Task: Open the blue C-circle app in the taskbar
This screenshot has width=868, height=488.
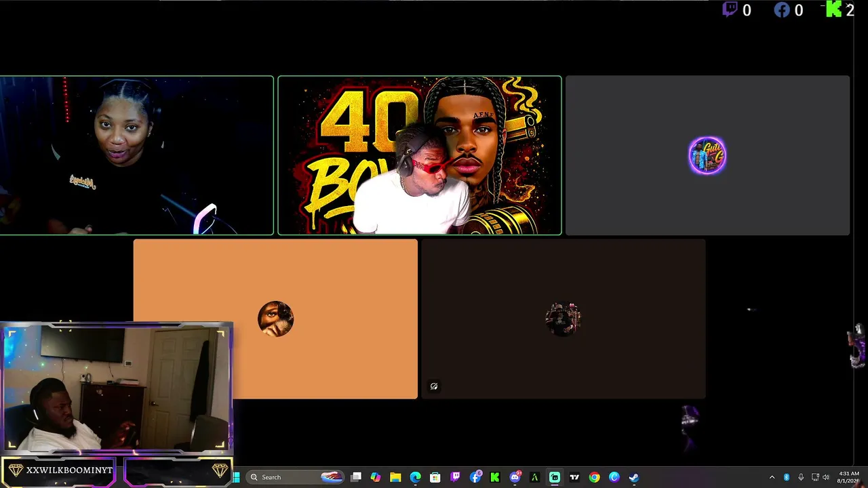Action: click(614, 477)
